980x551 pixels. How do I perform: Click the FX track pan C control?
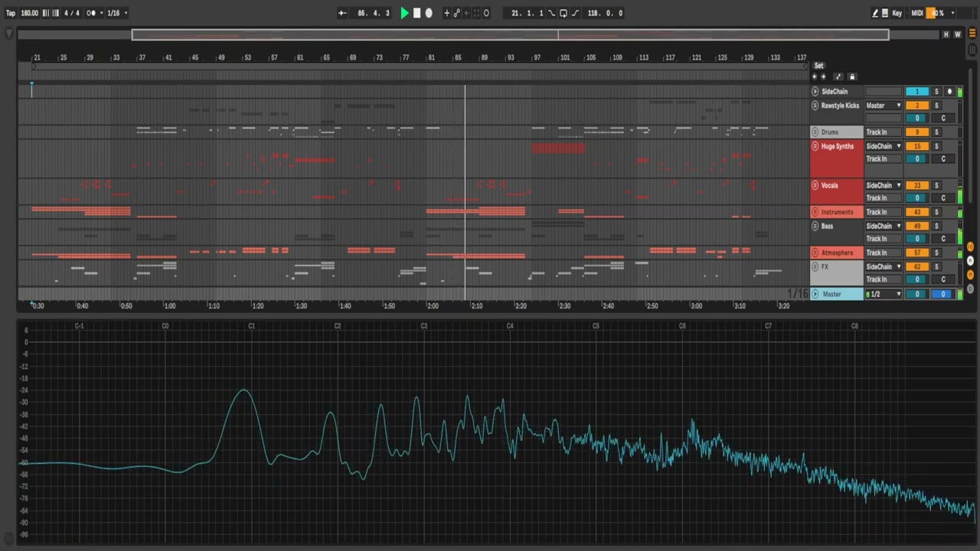943,279
